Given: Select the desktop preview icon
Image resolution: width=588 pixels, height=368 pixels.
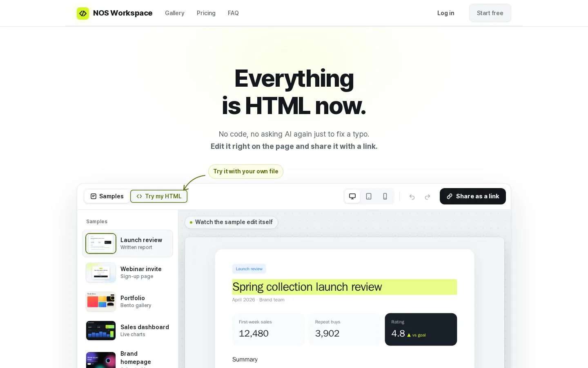Looking at the screenshot, I should pyautogui.click(x=352, y=196).
